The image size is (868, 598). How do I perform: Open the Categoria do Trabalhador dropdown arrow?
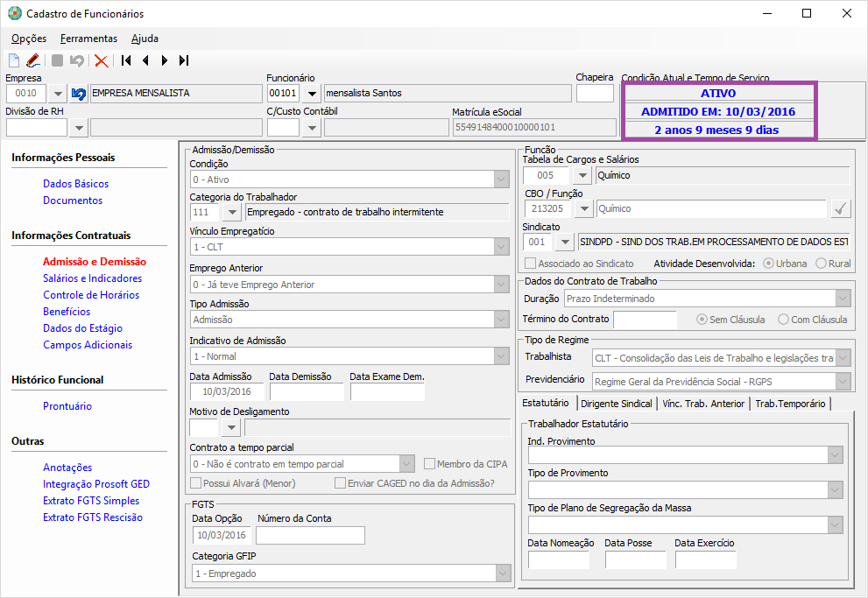(x=232, y=212)
